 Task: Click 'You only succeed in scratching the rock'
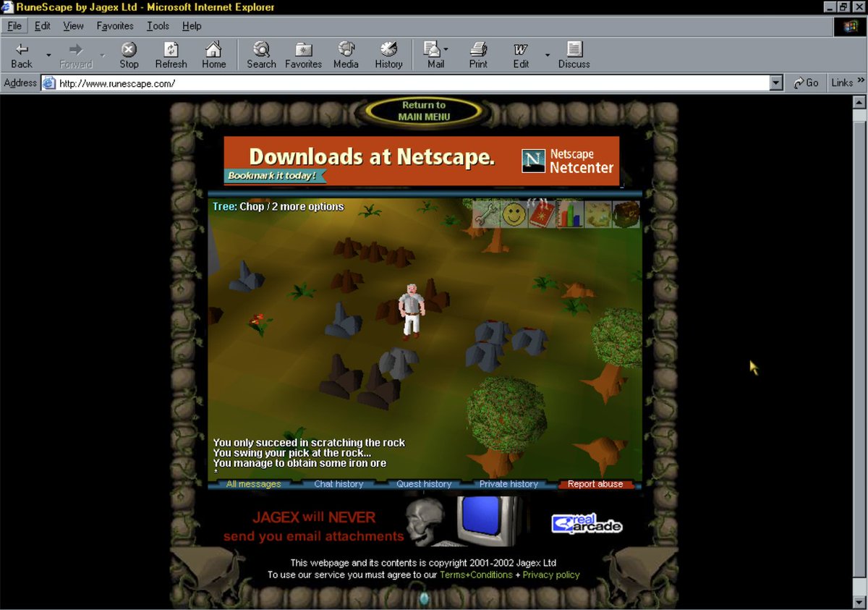point(309,442)
